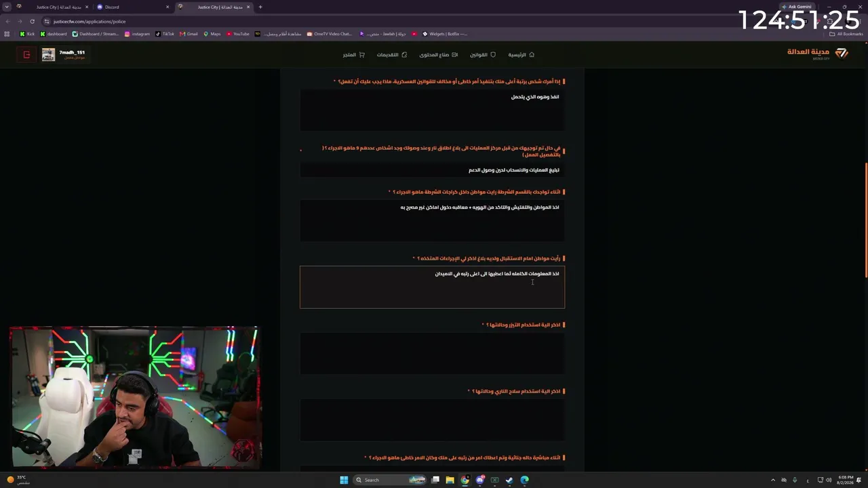Image resolution: width=868 pixels, height=488 pixels.
Task: Click question text اذكر الية استخدام التيزر
Action: [524, 325]
